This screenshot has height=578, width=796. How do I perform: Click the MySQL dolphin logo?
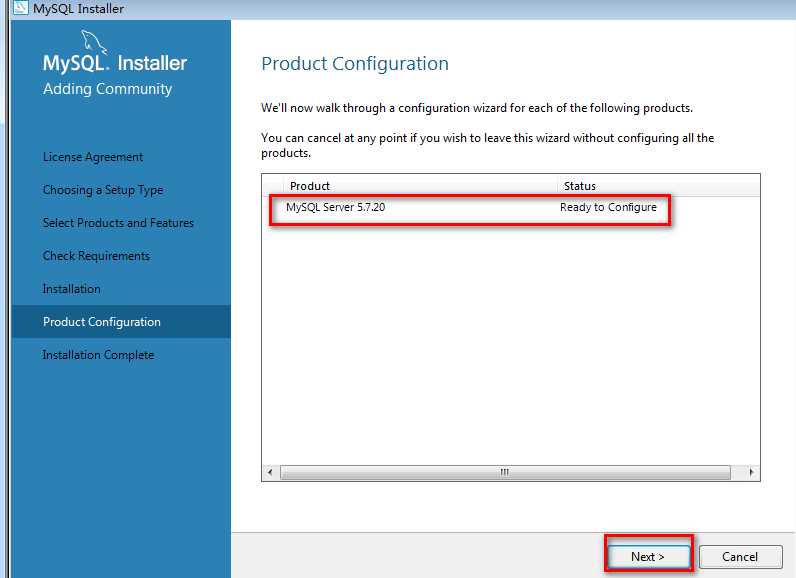[93, 42]
